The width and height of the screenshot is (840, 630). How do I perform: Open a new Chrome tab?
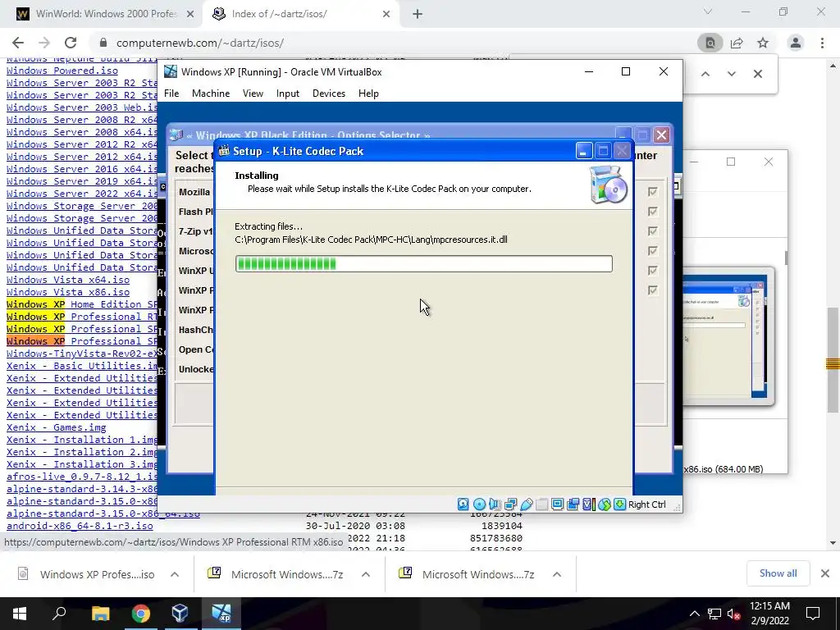418,14
